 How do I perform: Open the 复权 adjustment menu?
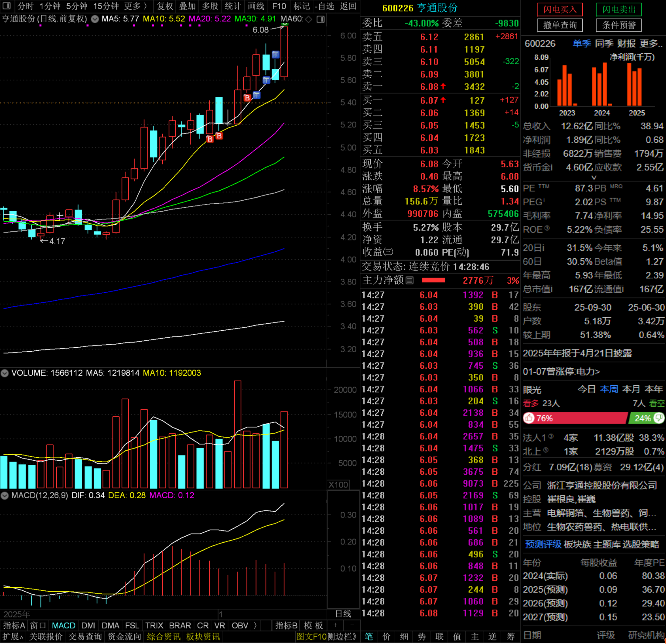[165, 6]
